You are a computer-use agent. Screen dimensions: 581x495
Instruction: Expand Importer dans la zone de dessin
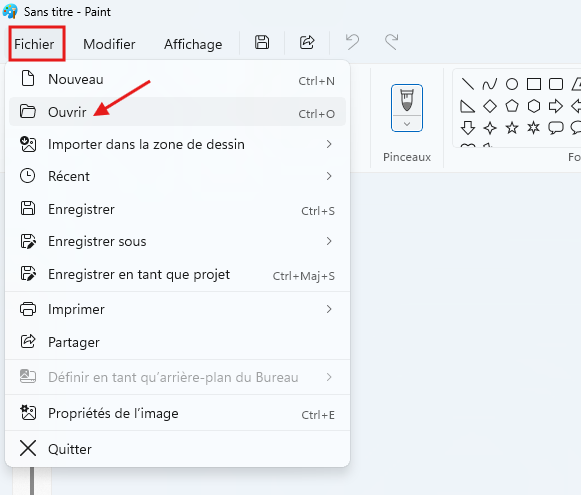point(177,144)
